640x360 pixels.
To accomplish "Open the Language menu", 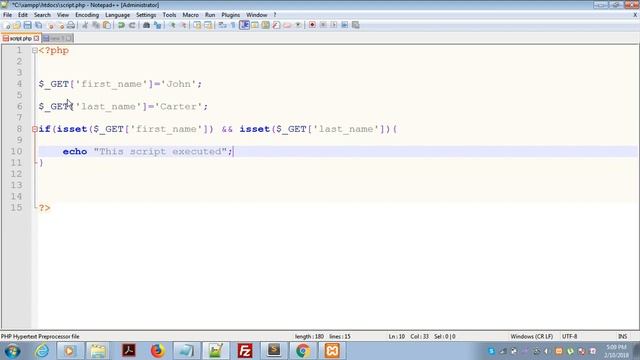I will point(118,15).
